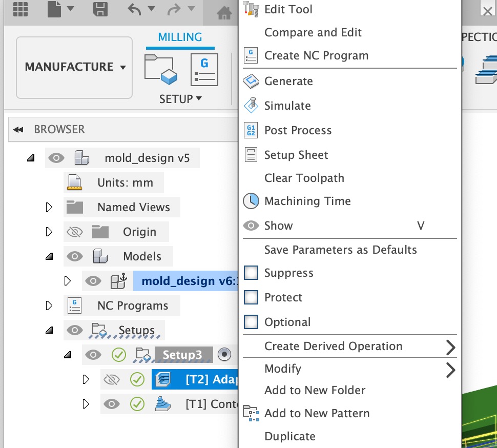The width and height of the screenshot is (497, 448).
Task: Toggle Setup3 visibility eye icon
Action: 93,355
